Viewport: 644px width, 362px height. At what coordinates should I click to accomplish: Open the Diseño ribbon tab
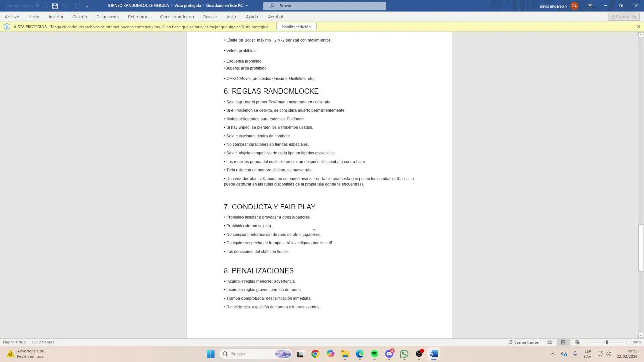click(80, 17)
